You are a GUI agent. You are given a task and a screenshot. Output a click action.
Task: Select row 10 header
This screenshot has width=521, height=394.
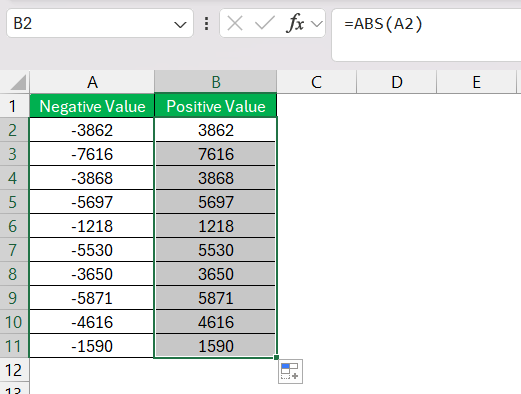pos(14,322)
